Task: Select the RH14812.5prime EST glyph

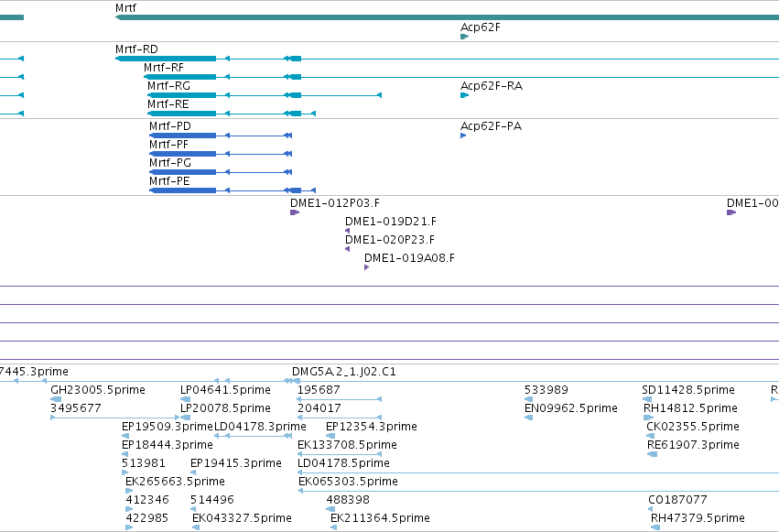Action: pos(648,418)
